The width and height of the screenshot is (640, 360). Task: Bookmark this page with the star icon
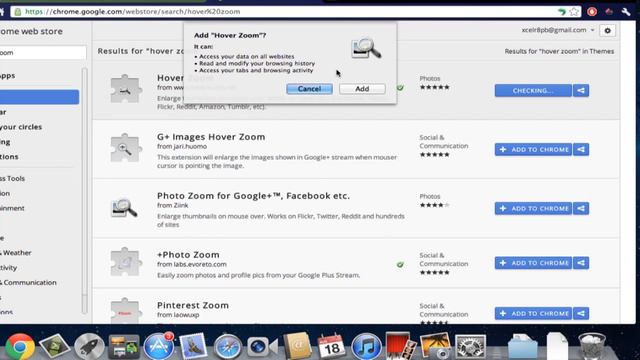pos(574,11)
